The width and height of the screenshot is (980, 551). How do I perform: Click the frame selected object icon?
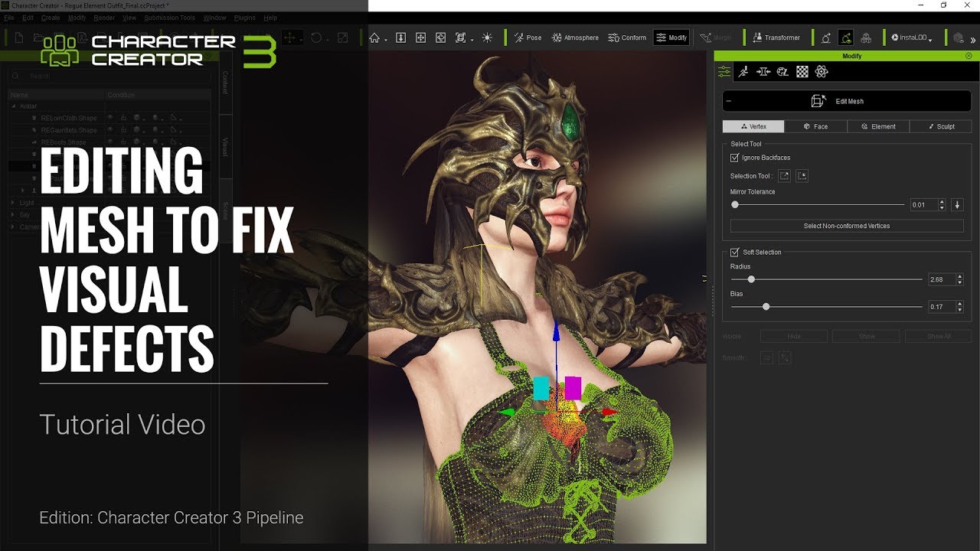coord(460,37)
